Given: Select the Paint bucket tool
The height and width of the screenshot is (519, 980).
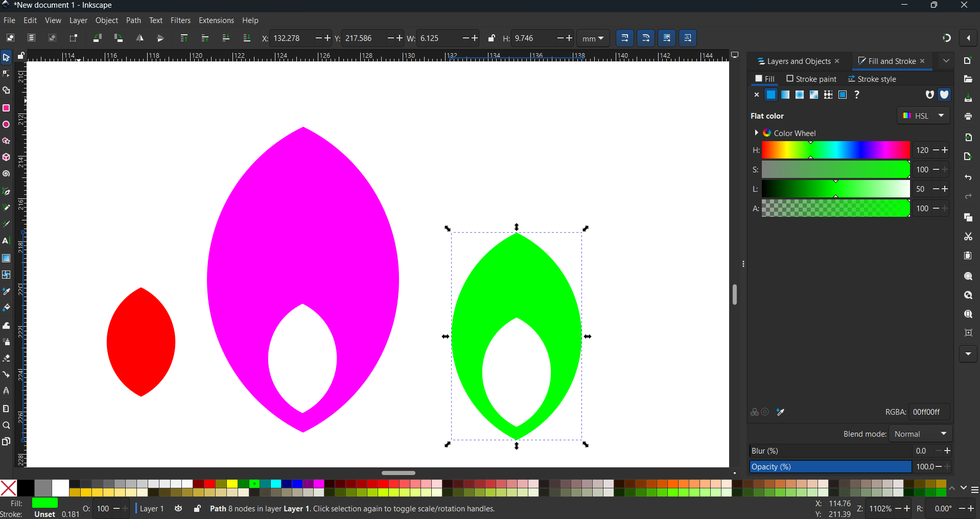Looking at the screenshot, I should pyautogui.click(x=6, y=308).
